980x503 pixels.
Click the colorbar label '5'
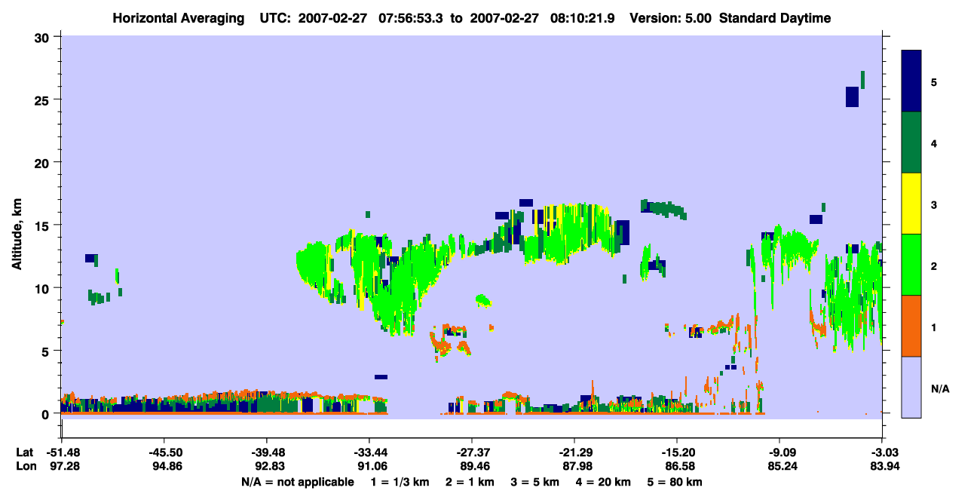934,81
